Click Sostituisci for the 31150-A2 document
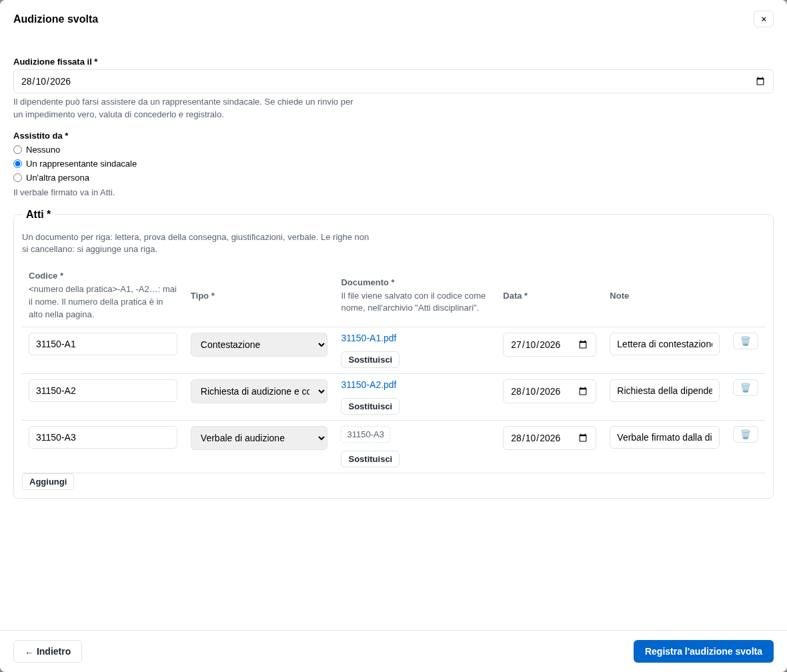This screenshot has width=787, height=672. [370, 407]
